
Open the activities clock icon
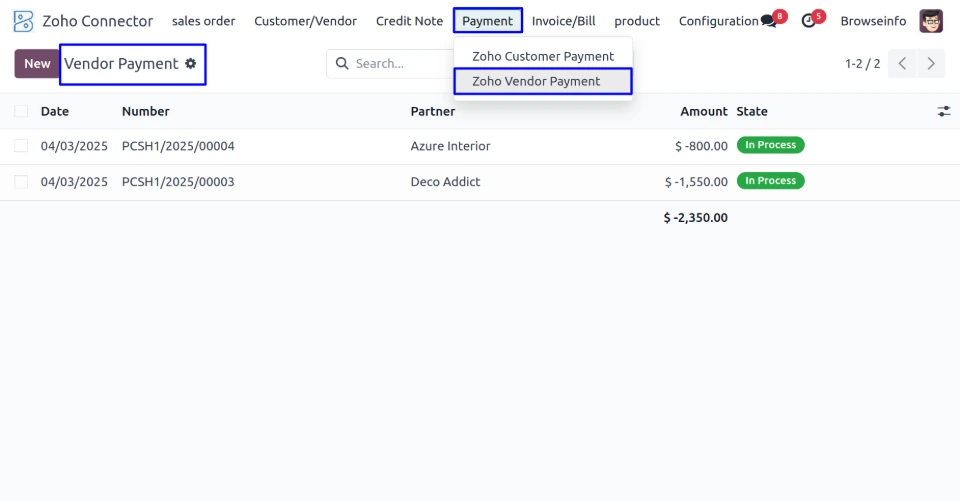point(809,21)
